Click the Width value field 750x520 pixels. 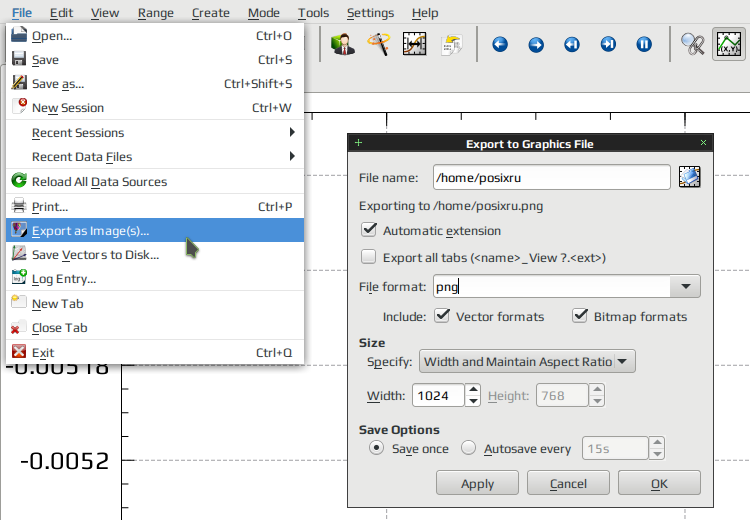click(x=438, y=395)
